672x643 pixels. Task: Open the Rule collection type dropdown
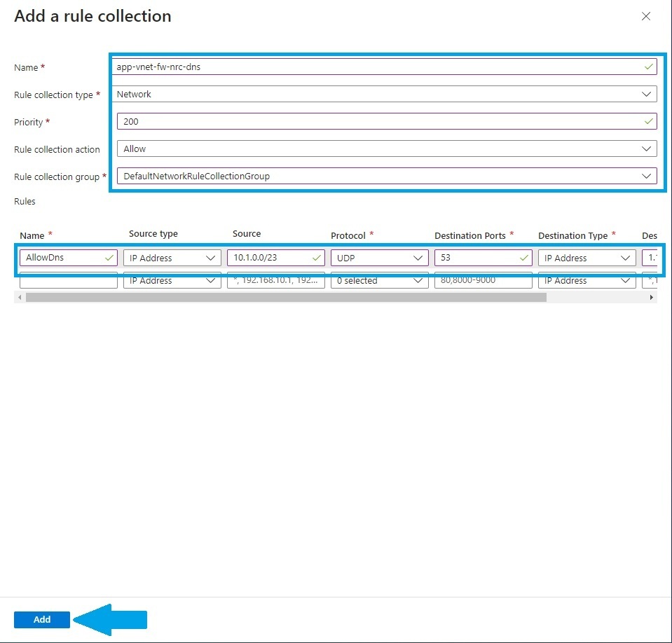[x=647, y=94]
